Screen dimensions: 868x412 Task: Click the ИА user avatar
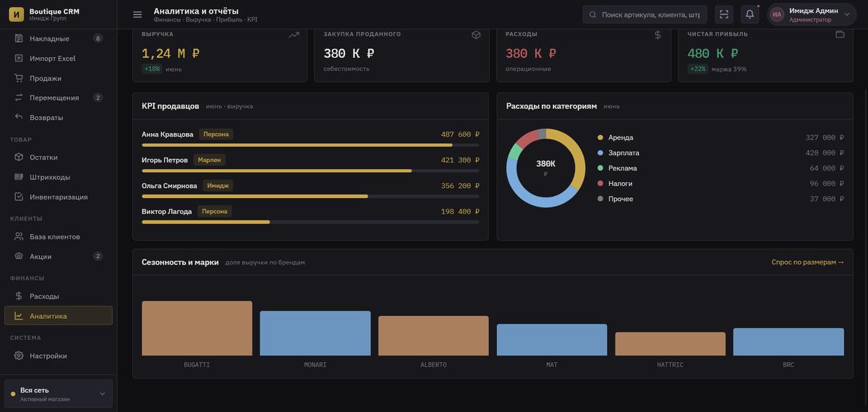[777, 14]
